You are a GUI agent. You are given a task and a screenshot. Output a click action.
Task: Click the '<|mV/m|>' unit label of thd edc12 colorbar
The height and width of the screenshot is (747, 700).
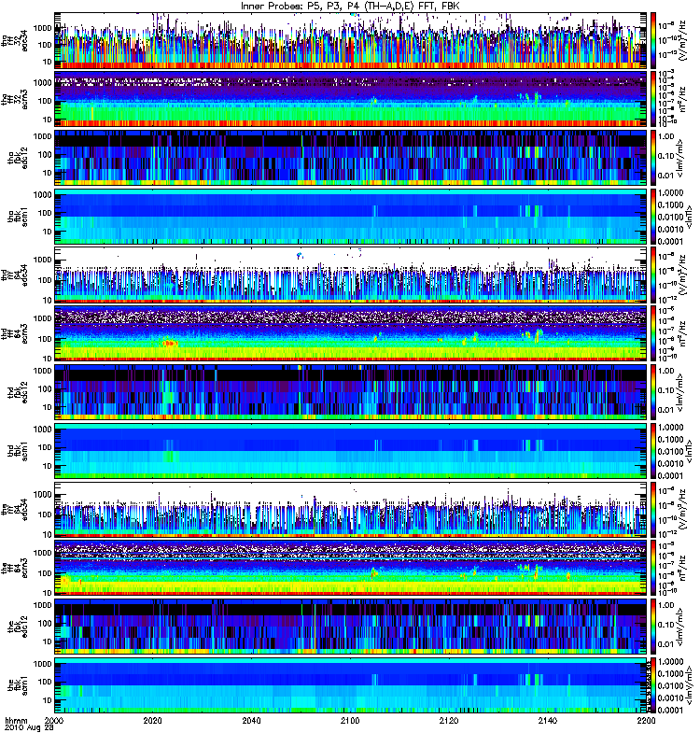click(x=680, y=392)
